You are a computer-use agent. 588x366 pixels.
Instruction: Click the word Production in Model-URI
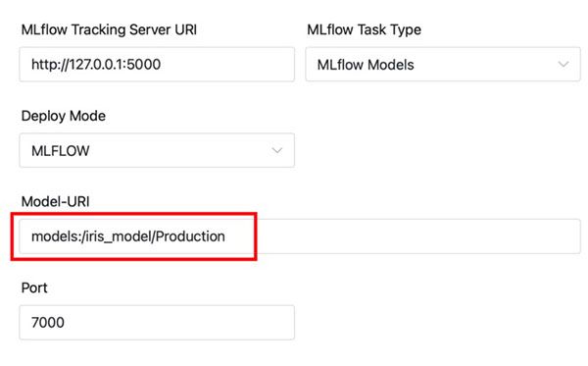(x=190, y=236)
